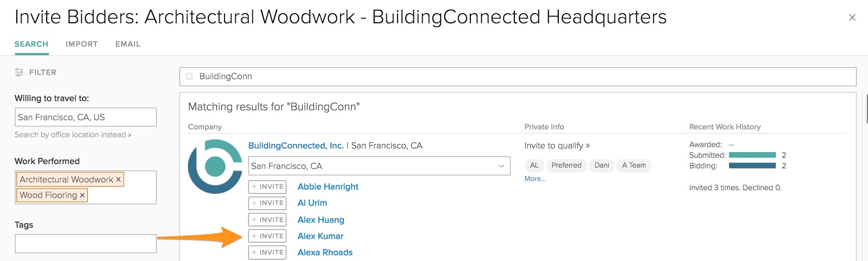
Task: Switch to the Email tab
Action: pyautogui.click(x=127, y=44)
